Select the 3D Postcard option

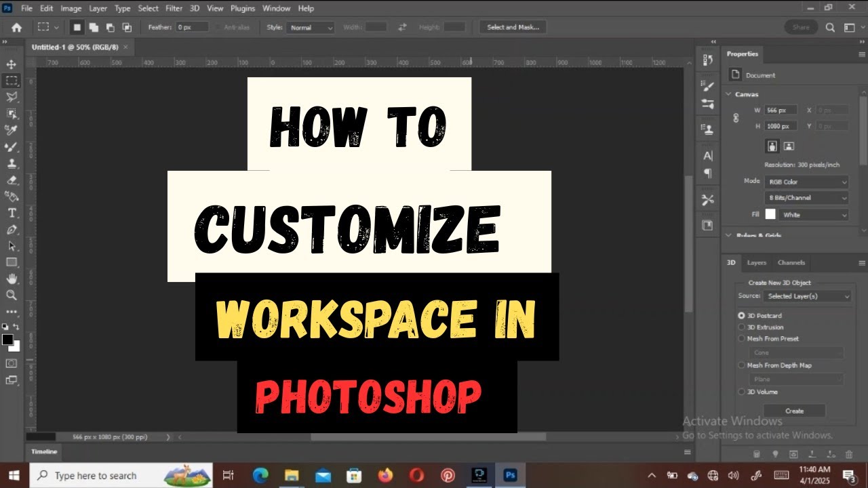(760, 316)
